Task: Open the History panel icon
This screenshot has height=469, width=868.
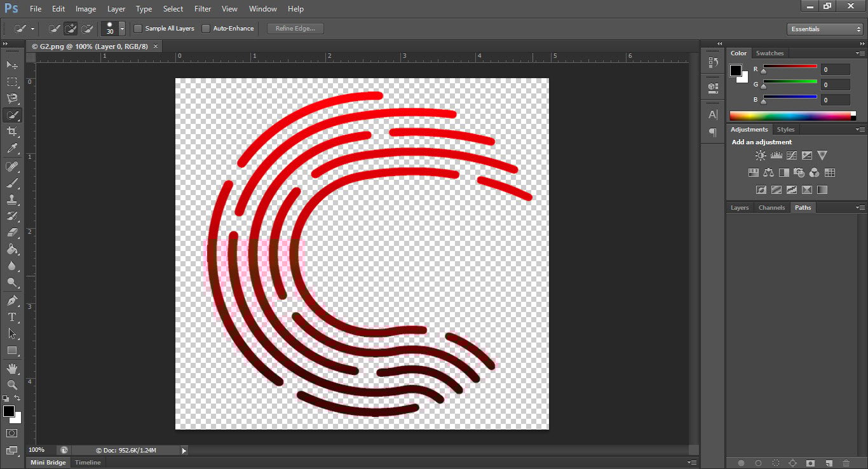Action: [x=712, y=63]
